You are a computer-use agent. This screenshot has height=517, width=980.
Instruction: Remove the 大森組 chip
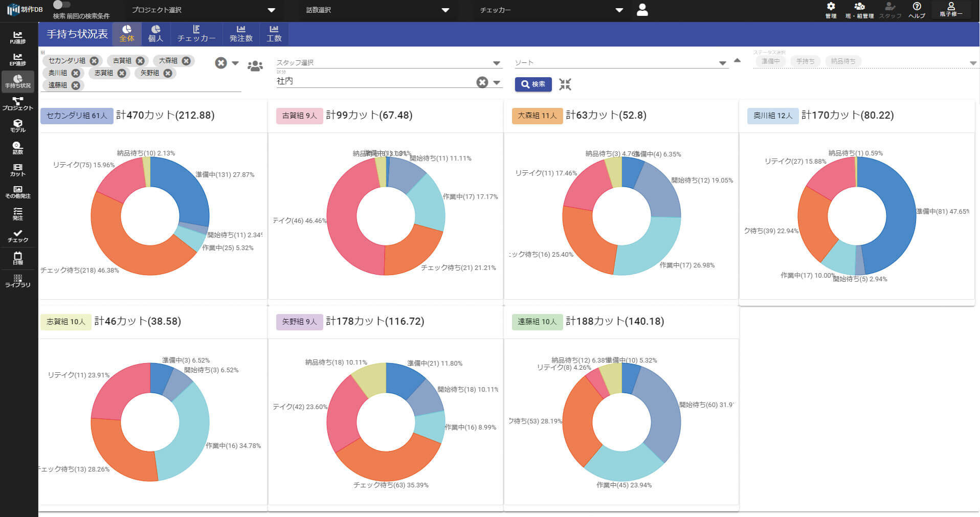pos(186,61)
